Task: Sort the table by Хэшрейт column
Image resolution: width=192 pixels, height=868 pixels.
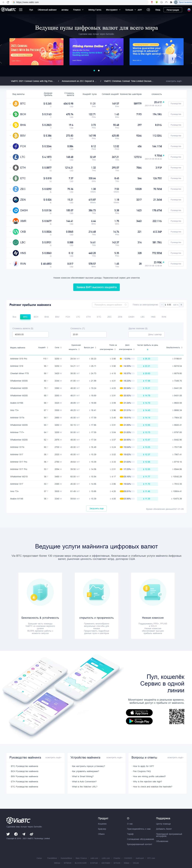Action: pyautogui.click(x=43, y=347)
